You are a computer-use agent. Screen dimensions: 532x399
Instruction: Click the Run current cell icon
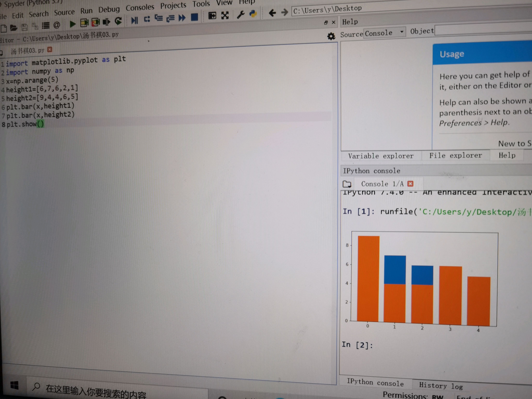coord(84,23)
